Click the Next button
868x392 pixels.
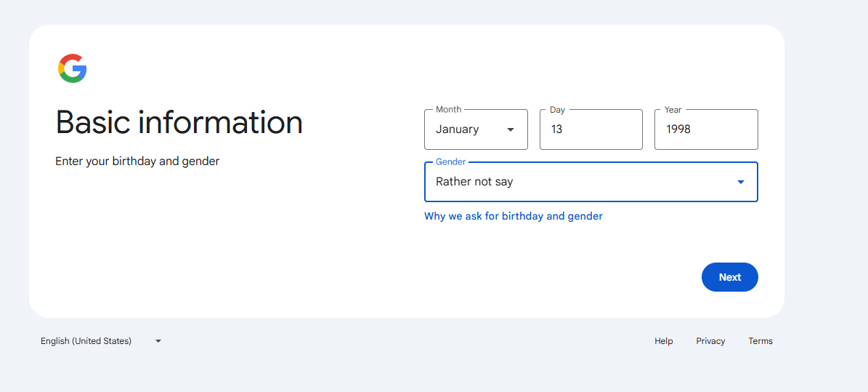point(729,277)
